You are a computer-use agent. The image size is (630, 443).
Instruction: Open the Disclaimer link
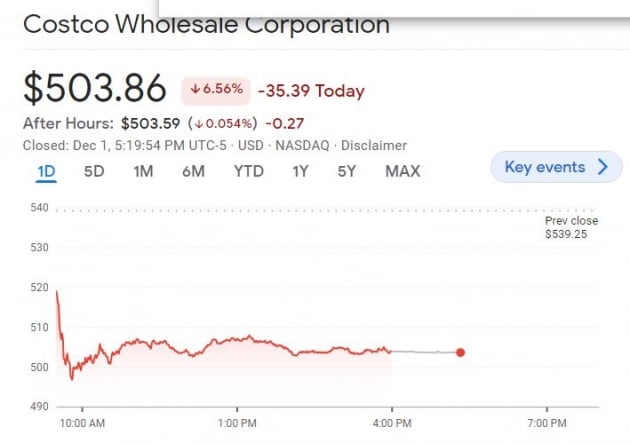(x=375, y=145)
